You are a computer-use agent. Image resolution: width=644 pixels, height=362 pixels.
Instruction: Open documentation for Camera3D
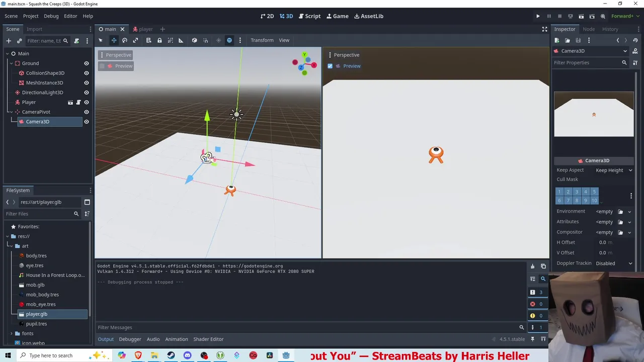point(635,51)
